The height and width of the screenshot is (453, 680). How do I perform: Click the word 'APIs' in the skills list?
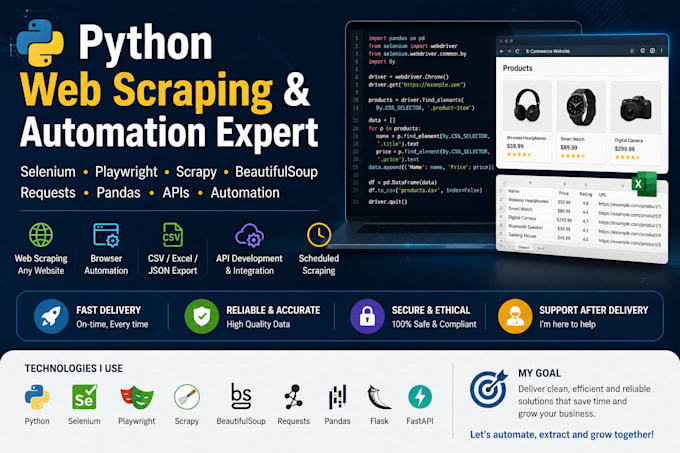(x=176, y=192)
